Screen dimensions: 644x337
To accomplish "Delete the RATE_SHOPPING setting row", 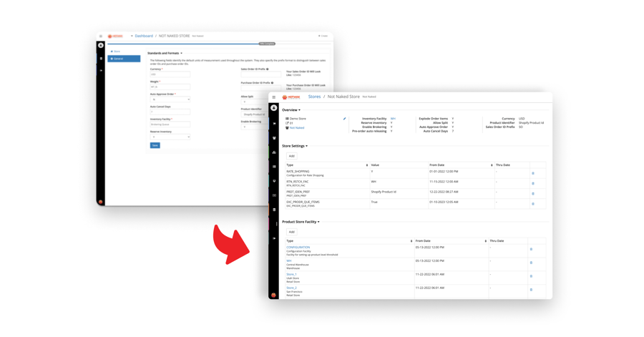I will [532, 173].
